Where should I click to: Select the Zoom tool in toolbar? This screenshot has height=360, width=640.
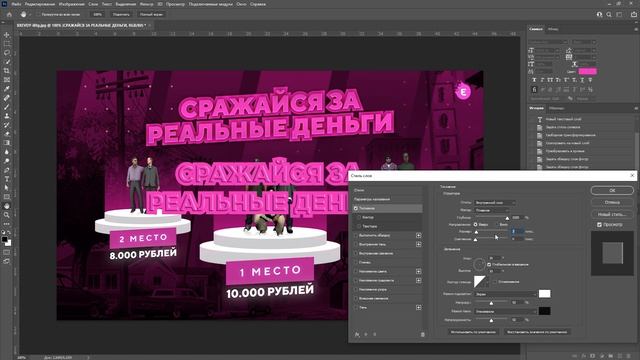click(7, 215)
